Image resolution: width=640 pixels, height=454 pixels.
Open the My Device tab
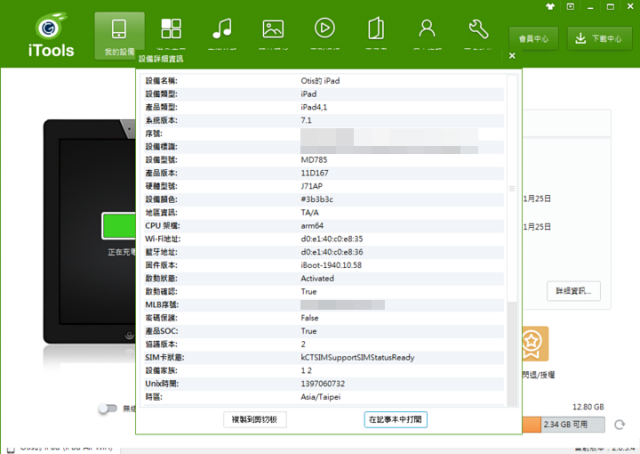pyautogui.click(x=119, y=36)
